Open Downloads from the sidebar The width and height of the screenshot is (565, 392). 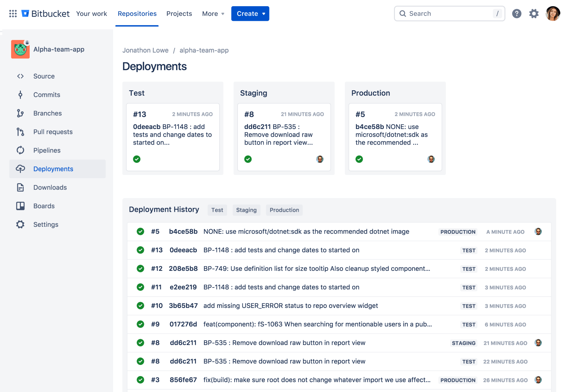click(20, 187)
